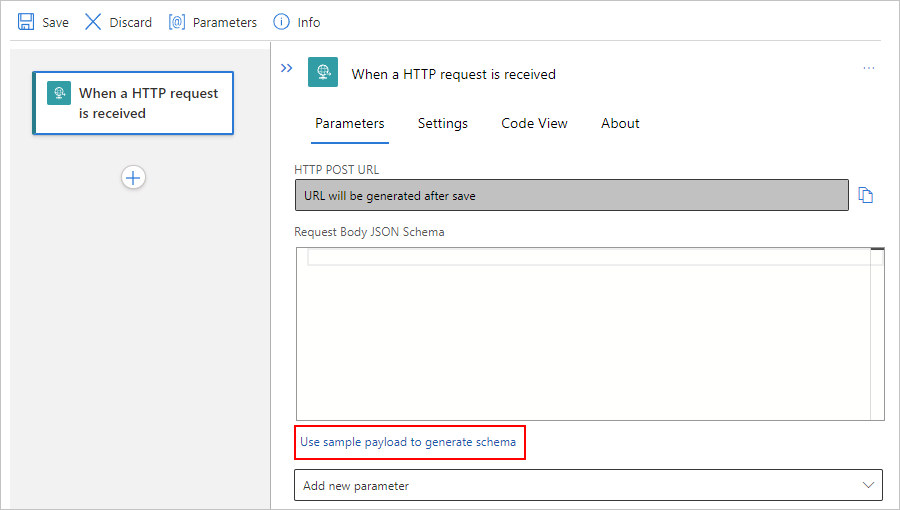Image resolution: width=900 pixels, height=510 pixels.
Task: Switch to the Settings tab
Action: [442, 123]
